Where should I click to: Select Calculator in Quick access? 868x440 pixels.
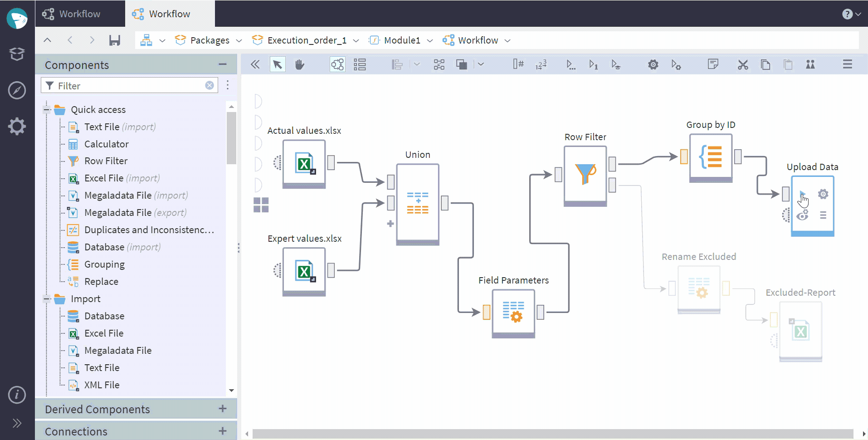pos(106,144)
